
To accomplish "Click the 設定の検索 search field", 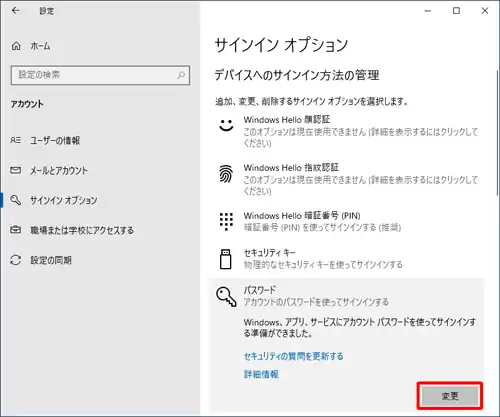I will [100, 75].
